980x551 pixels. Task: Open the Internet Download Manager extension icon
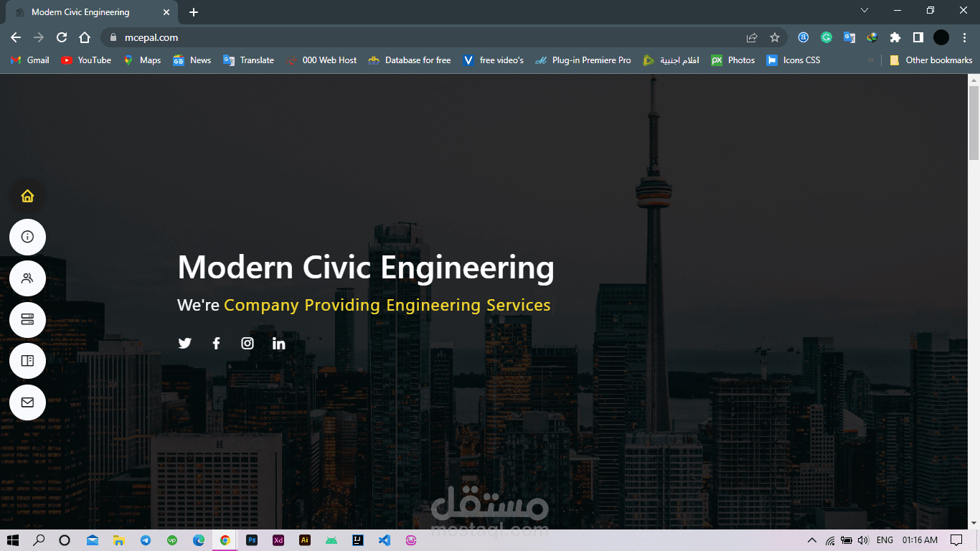pyautogui.click(x=872, y=37)
